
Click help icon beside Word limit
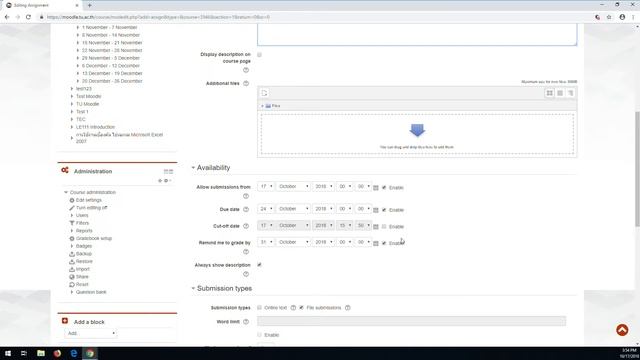[246, 322]
